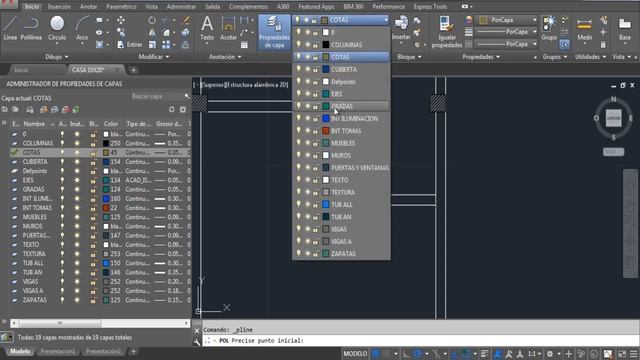The image size is (640, 360).
Task: Collapse the COTAS layer dropdown
Action: [x=386, y=20]
